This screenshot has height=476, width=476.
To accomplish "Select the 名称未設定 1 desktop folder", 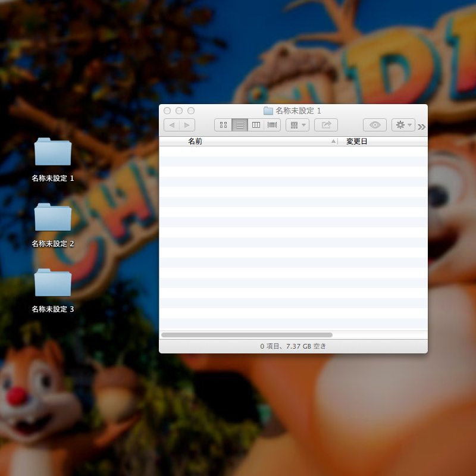I will pos(53,160).
